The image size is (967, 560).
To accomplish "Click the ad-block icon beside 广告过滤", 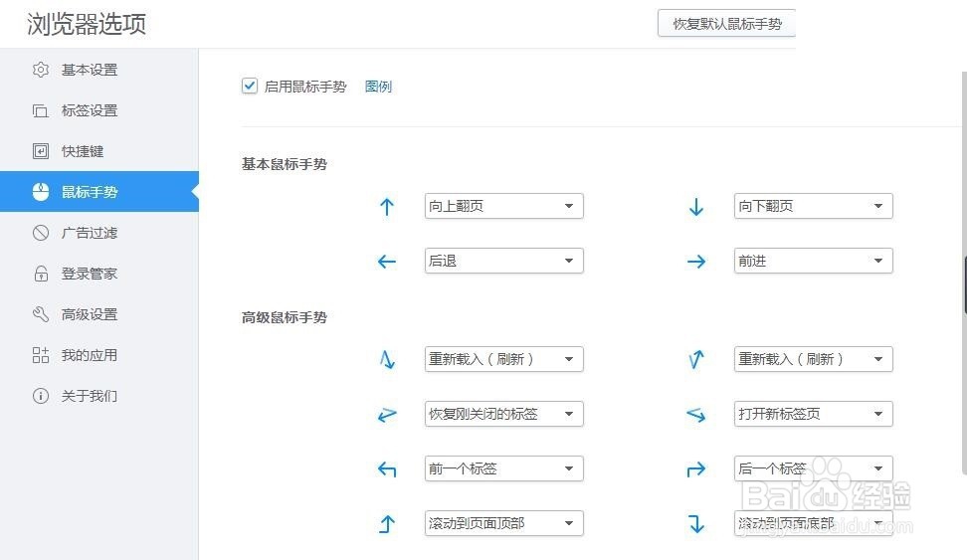I will (x=41, y=233).
